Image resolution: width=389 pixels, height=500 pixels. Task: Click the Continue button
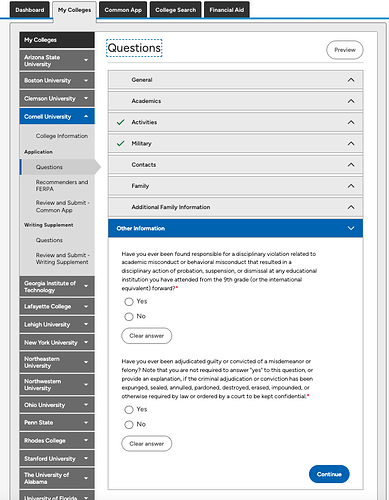(x=329, y=474)
